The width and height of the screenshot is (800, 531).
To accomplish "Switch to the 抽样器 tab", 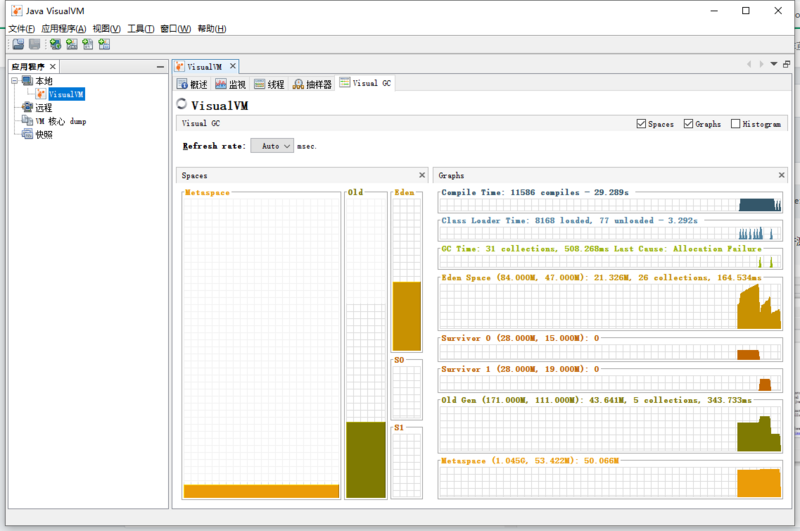I will (x=312, y=84).
